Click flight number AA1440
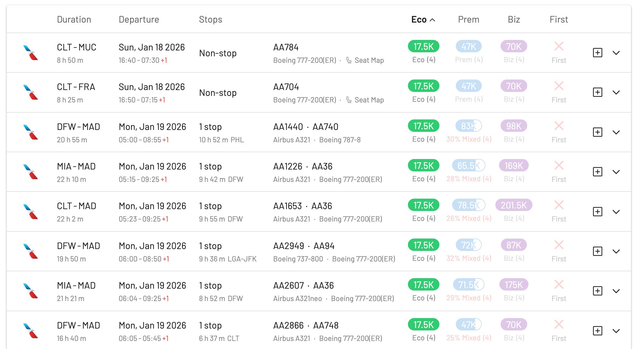This screenshot has width=644, height=349. coord(289,127)
